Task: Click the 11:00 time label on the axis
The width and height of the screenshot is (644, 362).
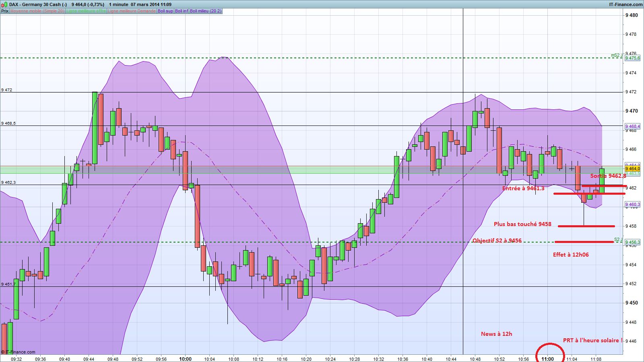Action: pos(547,359)
